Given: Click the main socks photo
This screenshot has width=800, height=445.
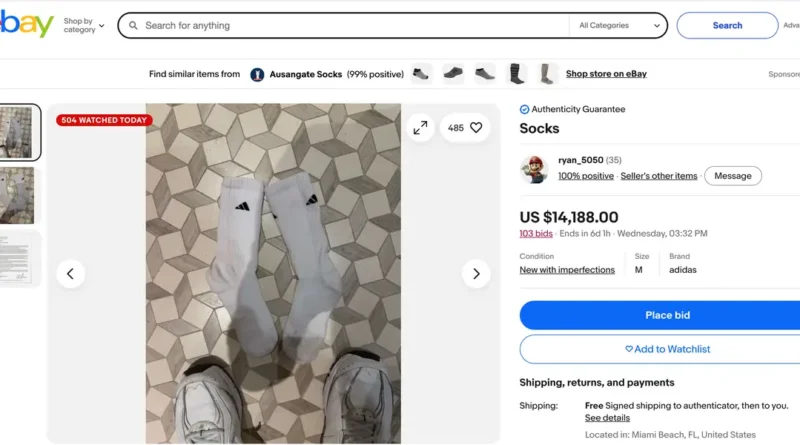Looking at the screenshot, I should click(273, 274).
